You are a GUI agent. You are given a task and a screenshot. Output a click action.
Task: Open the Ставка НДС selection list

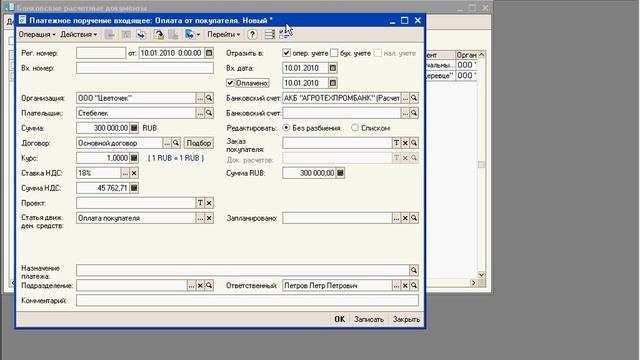[125, 173]
